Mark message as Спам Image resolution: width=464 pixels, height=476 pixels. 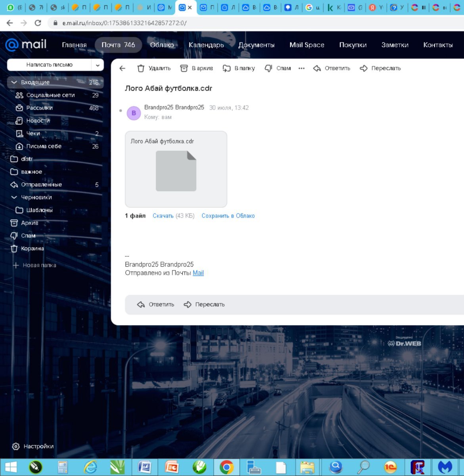click(x=278, y=68)
